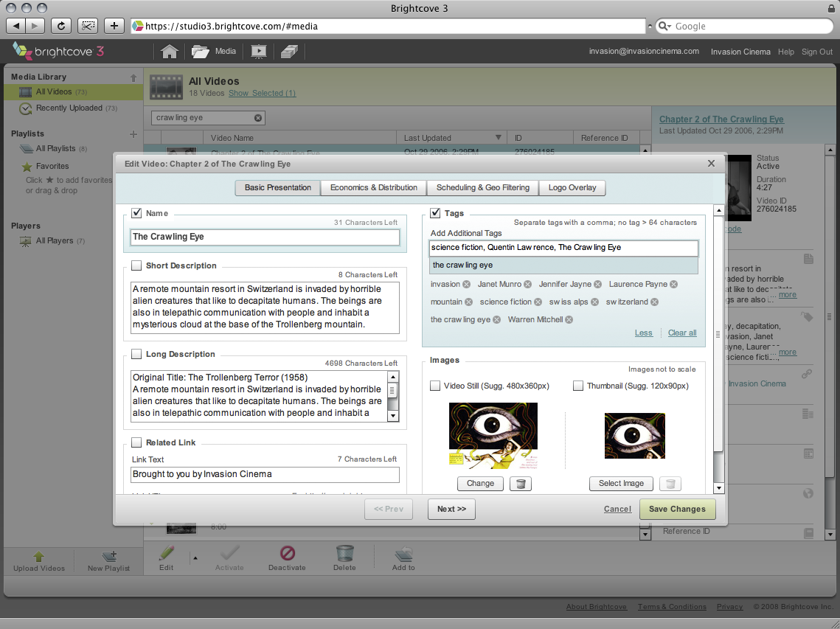Image resolution: width=840 pixels, height=629 pixels.
Task: Click the Next >> button
Action: [x=451, y=509]
